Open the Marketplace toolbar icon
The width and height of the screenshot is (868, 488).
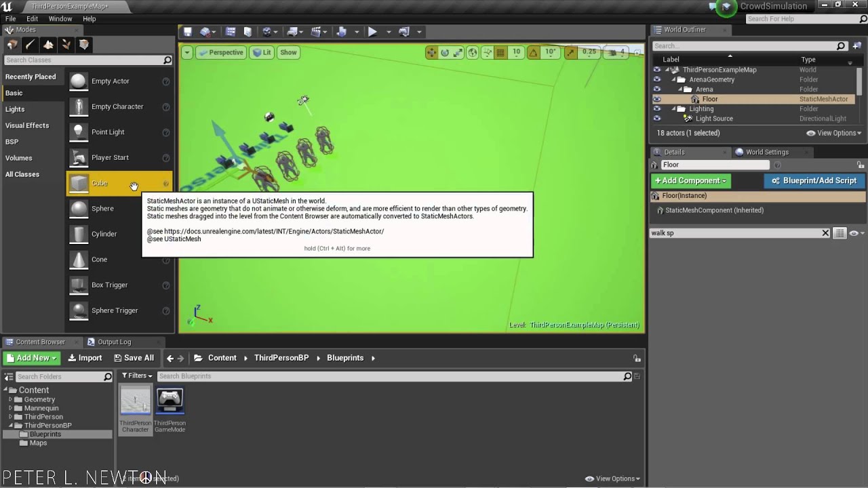pos(248,32)
